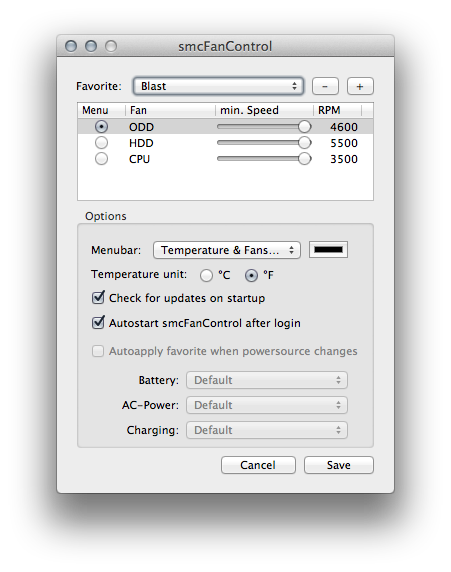Select ODD fan menu radio button
The width and height of the screenshot is (451, 572).
pyautogui.click(x=101, y=127)
